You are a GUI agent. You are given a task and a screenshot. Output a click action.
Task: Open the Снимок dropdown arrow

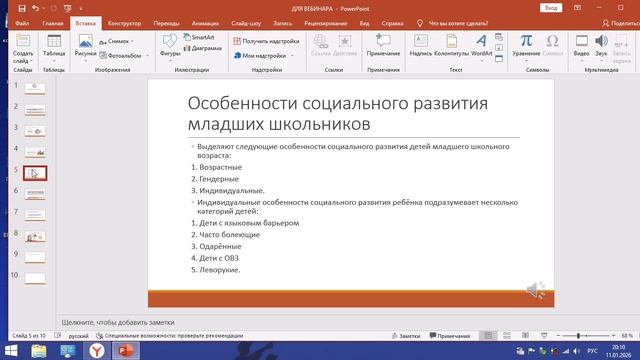(132, 41)
